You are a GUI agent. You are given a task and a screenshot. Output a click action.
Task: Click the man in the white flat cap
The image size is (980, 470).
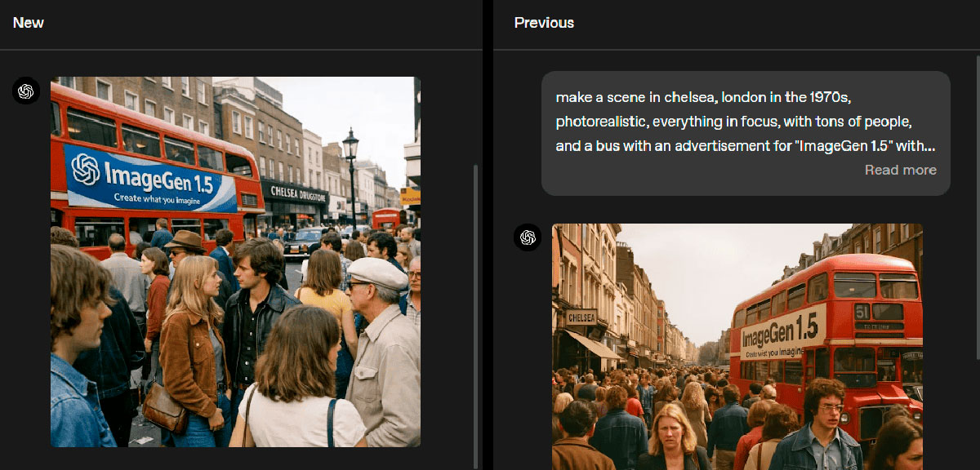click(x=378, y=277)
